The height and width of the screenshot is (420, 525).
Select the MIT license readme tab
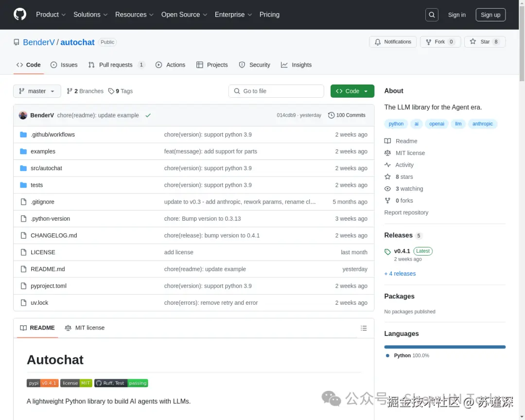[x=85, y=328]
